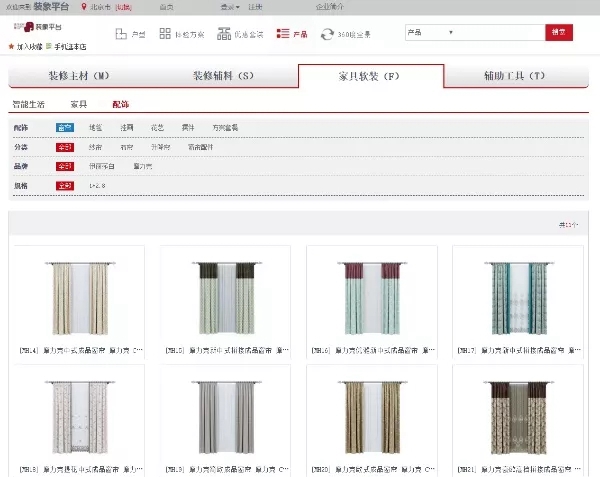Switch to 家具软装 (F) tab
This screenshot has width=600, height=477.
click(x=370, y=76)
